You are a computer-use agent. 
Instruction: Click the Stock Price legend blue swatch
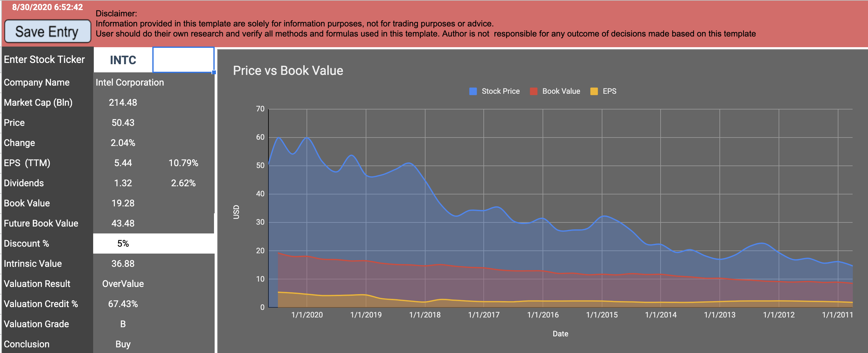pyautogui.click(x=473, y=91)
